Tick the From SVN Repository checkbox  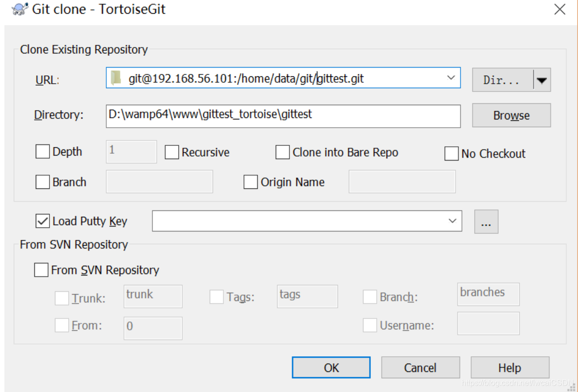click(41, 270)
